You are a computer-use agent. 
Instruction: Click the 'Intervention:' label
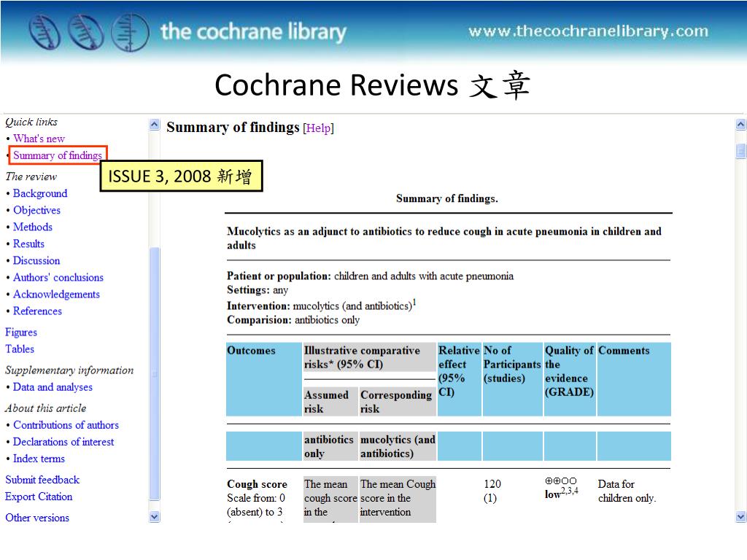(x=258, y=306)
